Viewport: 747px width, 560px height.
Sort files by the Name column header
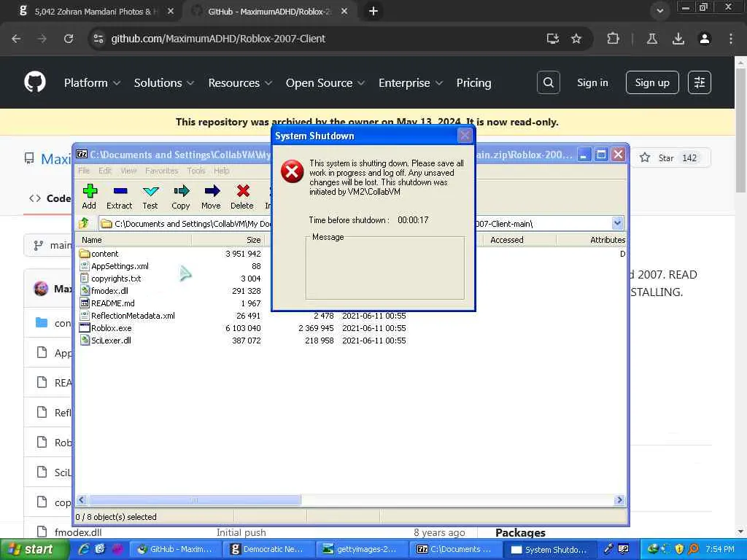(x=134, y=240)
